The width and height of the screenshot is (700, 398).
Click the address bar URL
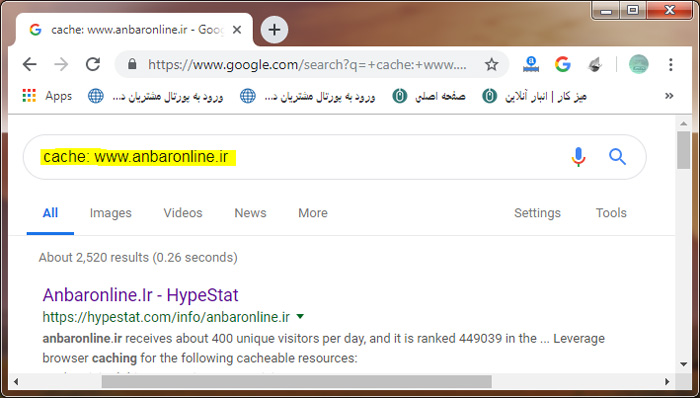307,65
